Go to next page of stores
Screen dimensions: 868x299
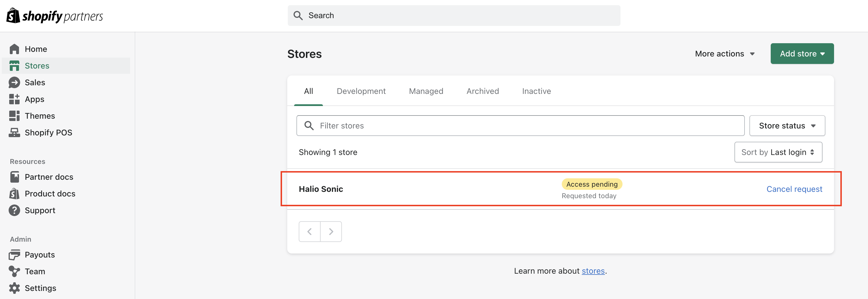pyautogui.click(x=331, y=232)
